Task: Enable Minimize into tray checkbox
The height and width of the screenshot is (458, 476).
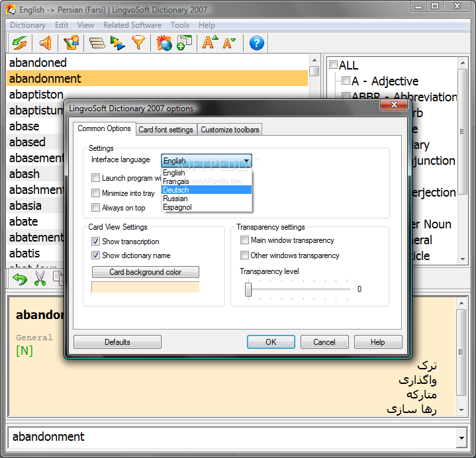Action: tap(95, 193)
